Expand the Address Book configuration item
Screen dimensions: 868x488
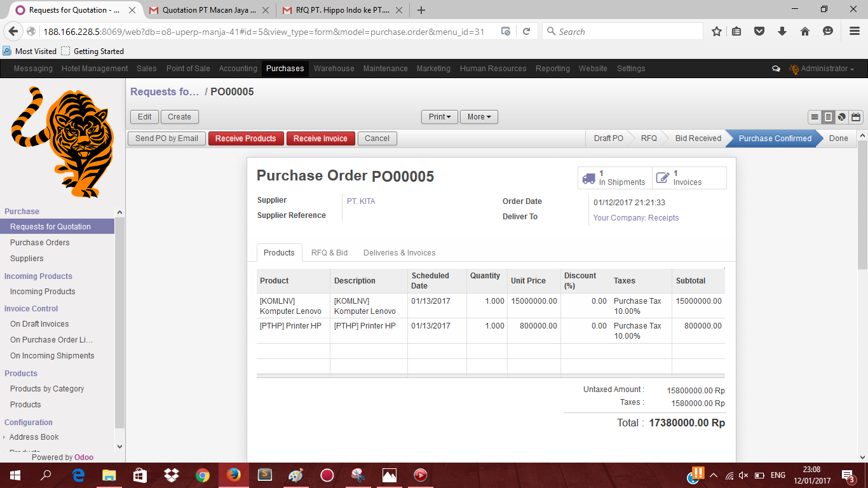(34, 437)
